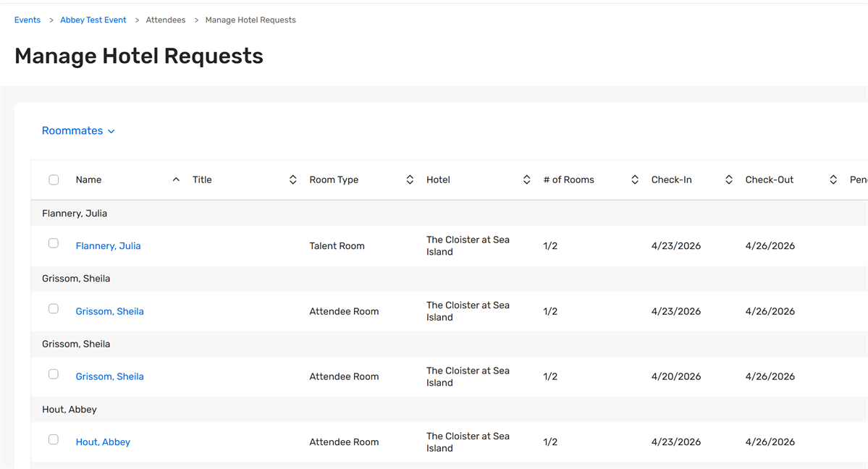The height and width of the screenshot is (469, 868).
Task: Expand the Roommates dropdown
Action: (x=78, y=131)
